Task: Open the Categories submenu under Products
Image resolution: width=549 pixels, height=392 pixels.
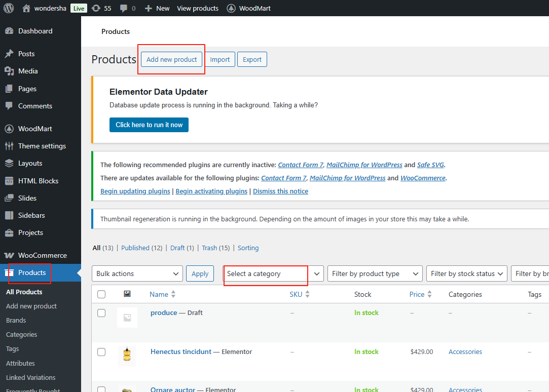Action: [21, 334]
